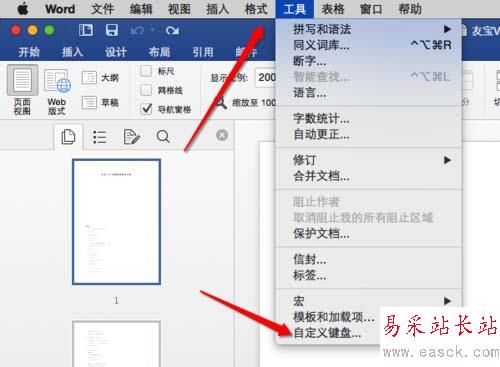Open the Word application menu
500x367 pixels.
(x=60, y=9)
